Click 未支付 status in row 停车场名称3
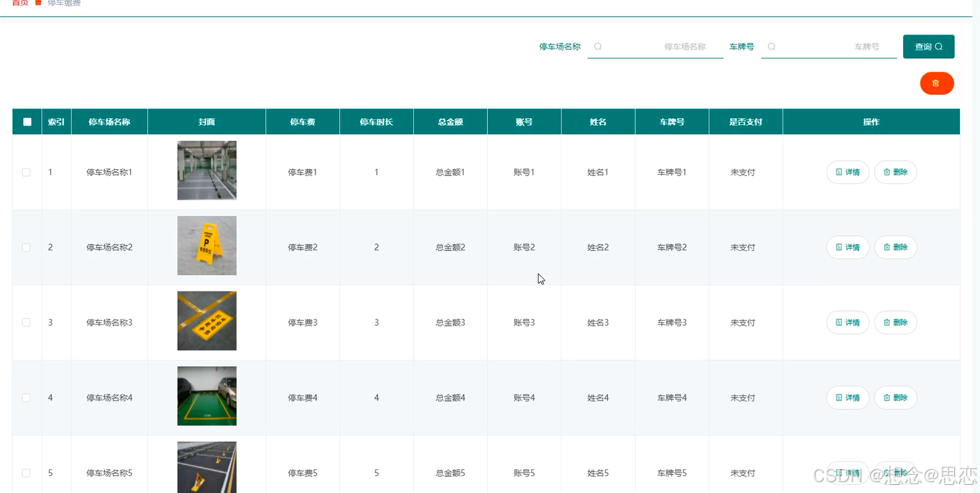 pos(743,323)
